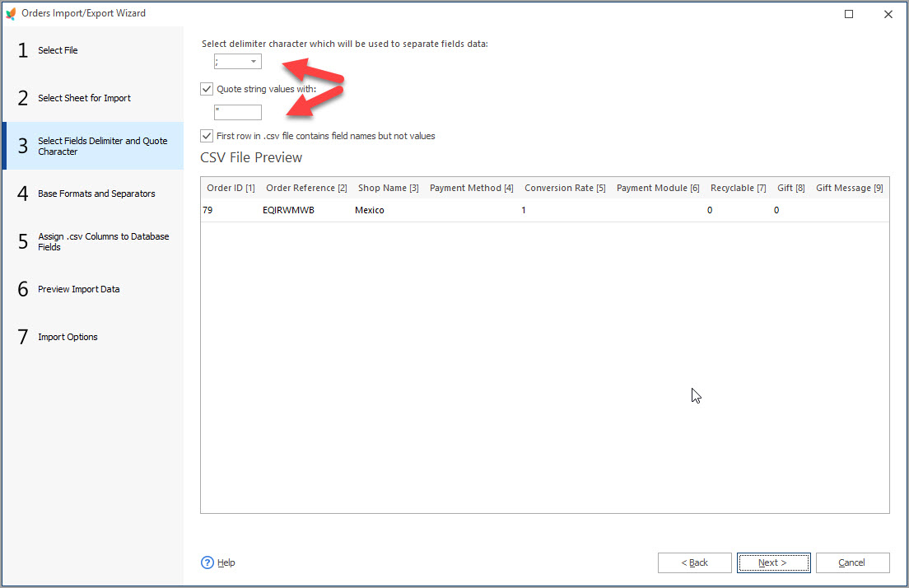This screenshot has width=909, height=588.
Task: Select the Mexico shop name cell
Action: pyautogui.click(x=389, y=210)
